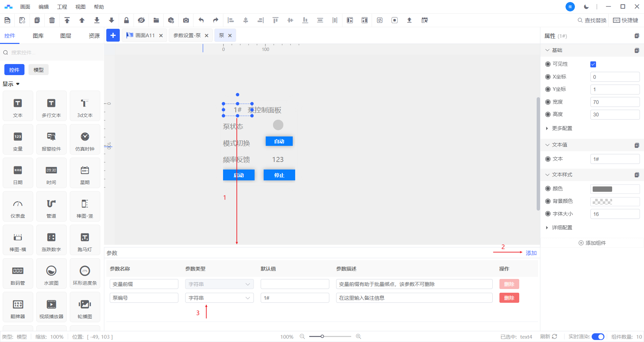
Task: Click the lock icon in toolbar
Action: [x=126, y=20]
